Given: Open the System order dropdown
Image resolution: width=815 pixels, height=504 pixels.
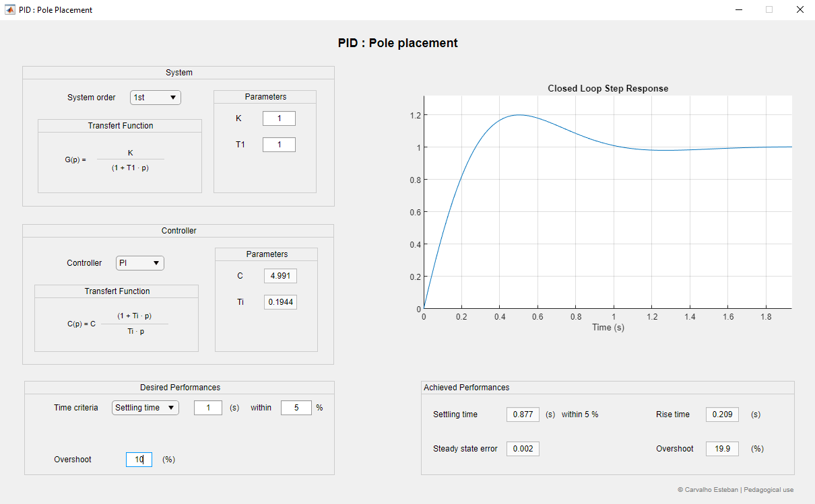Looking at the screenshot, I should (156, 98).
